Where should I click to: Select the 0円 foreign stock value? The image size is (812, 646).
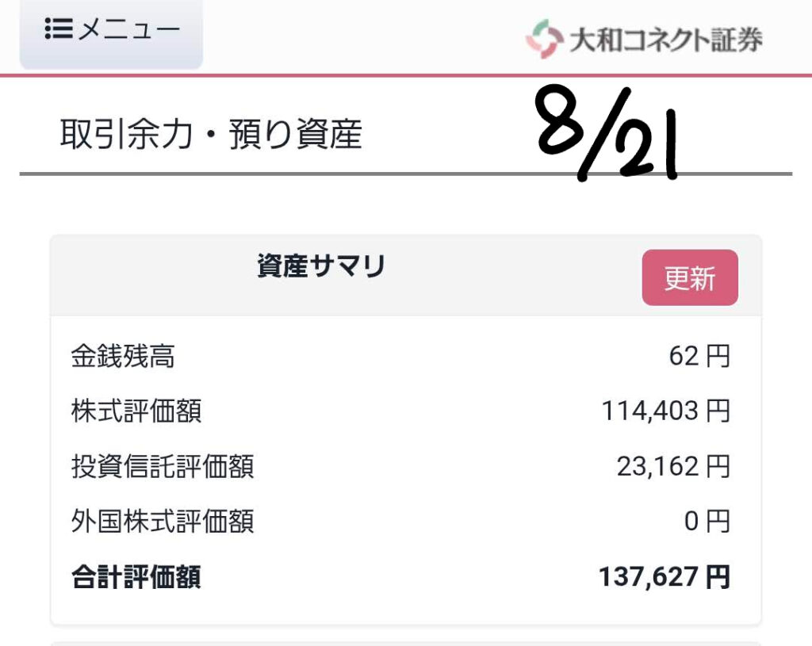coord(706,522)
